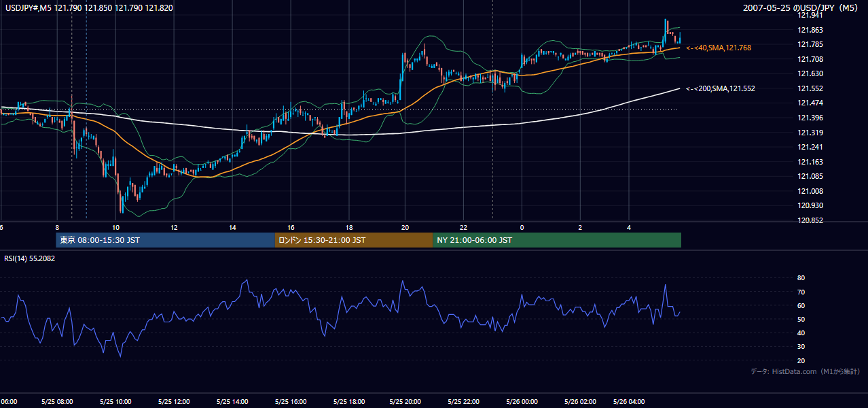This screenshot has width=868, height=408.
Task: Click the RSI axis level 30
Action: click(801, 347)
